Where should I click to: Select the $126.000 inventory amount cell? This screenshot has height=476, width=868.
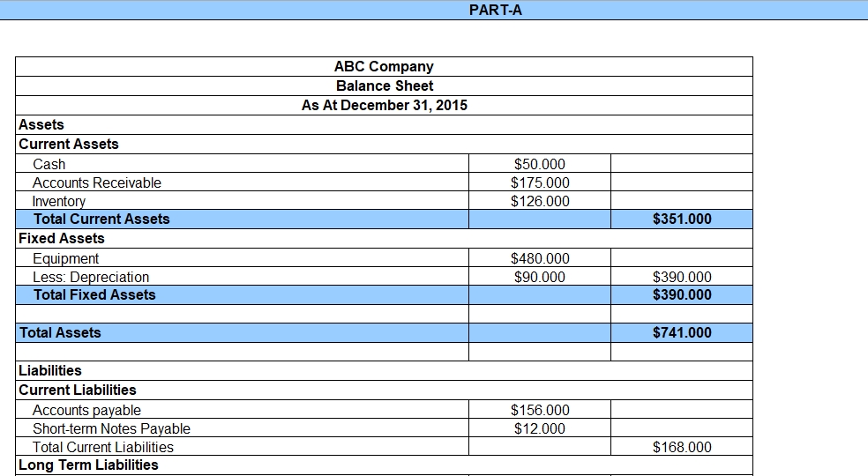(x=539, y=201)
